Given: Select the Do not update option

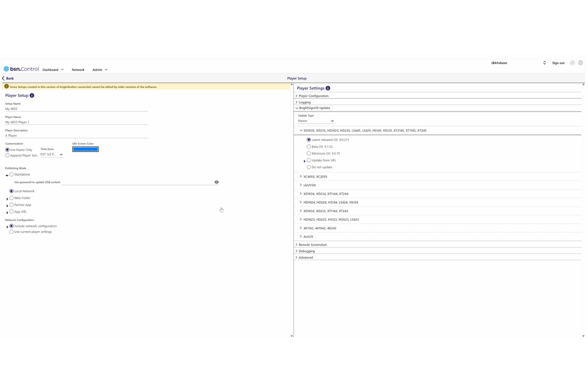Looking at the screenshot, I should click(x=309, y=167).
